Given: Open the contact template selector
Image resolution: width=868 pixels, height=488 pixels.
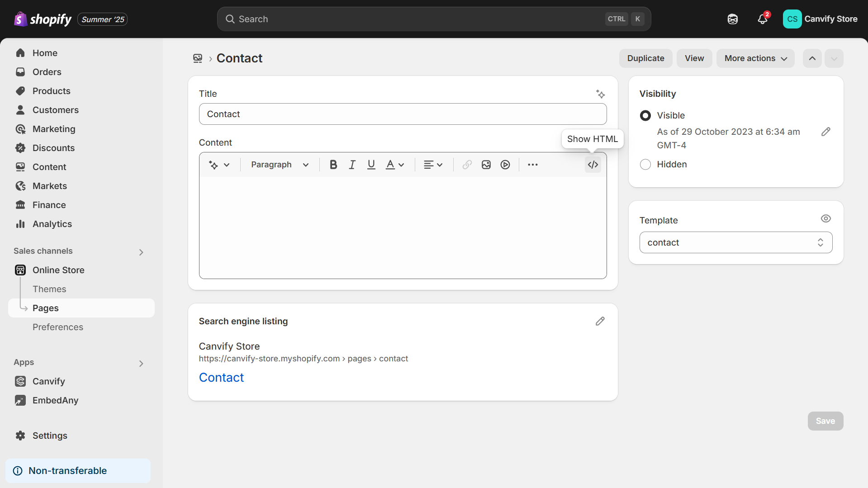Looking at the screenshot, I should [735, 242].
